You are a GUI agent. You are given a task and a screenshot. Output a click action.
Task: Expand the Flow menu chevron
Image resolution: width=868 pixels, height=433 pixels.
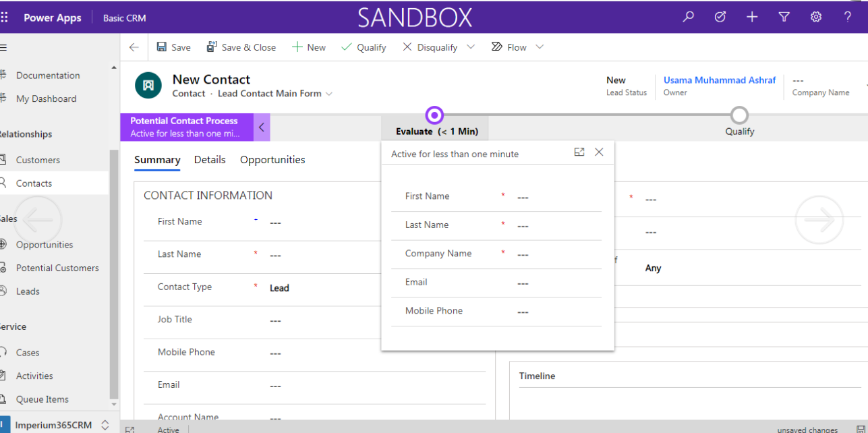point(540,47)
